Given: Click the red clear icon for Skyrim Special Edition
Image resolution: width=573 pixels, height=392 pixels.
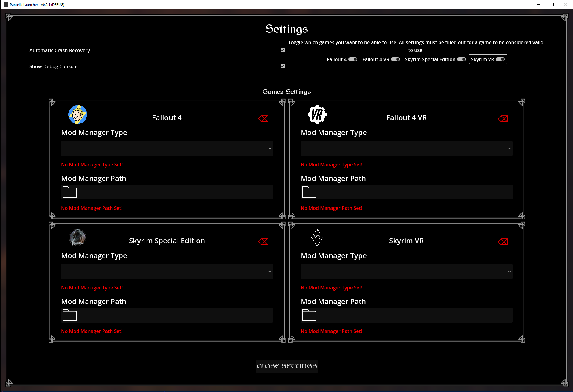Looking at the screenshot, I should pyautogui.click(x=263, y=242).
